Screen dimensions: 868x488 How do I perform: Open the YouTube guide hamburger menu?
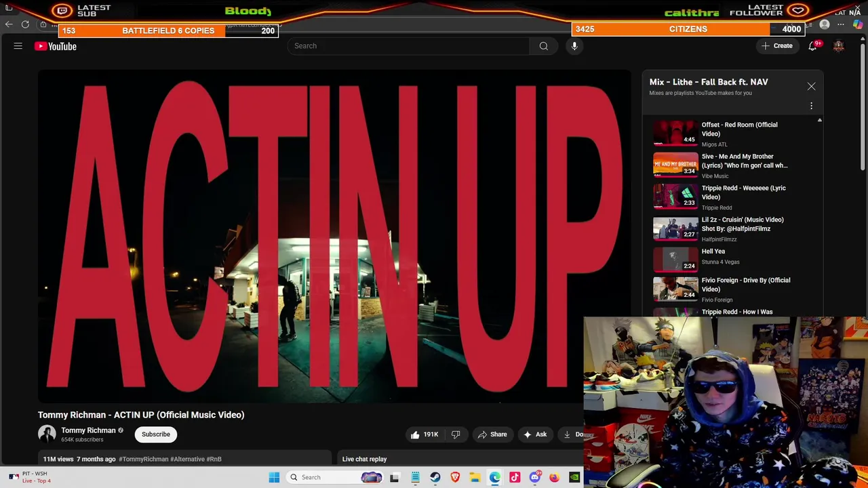click(x=18, y=46)
